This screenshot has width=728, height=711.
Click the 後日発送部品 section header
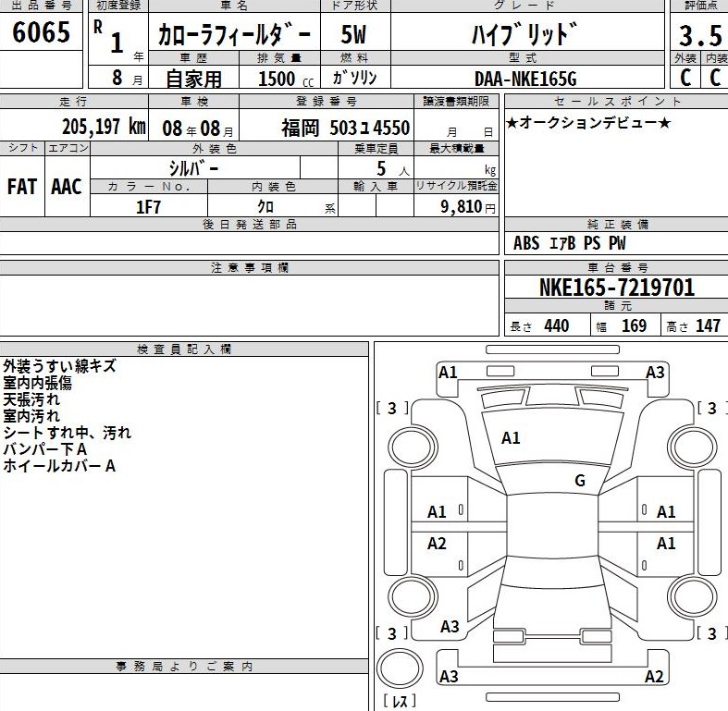tap(250, 225)
